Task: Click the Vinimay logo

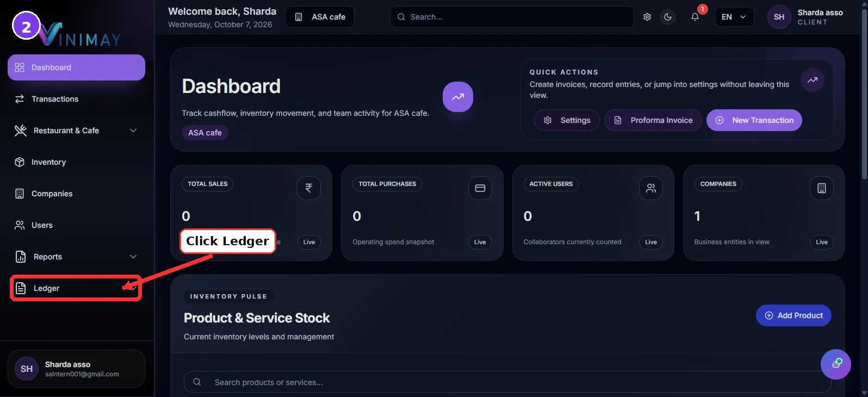Action: coord(80,35)
